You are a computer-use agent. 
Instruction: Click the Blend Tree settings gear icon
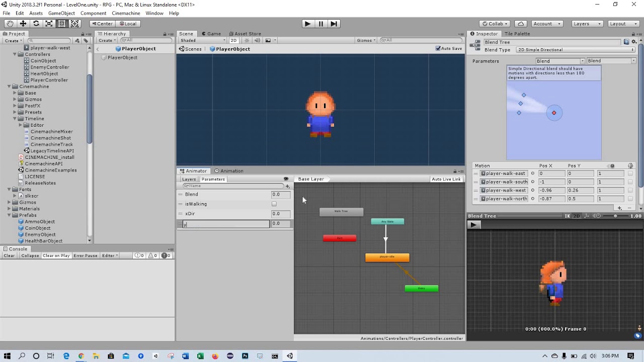634,42
